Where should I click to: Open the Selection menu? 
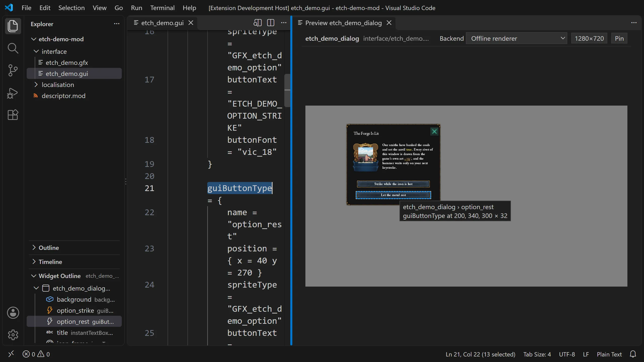71,8
